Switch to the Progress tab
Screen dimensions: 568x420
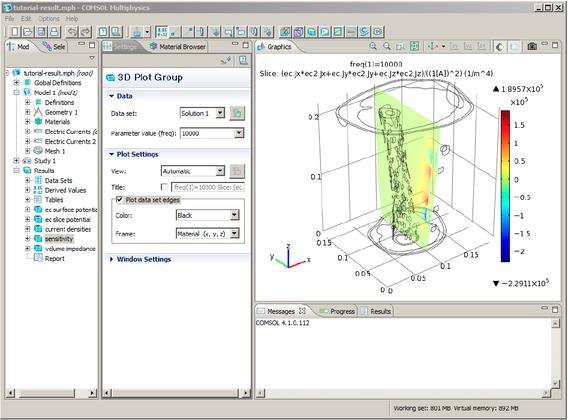tap(337, 311)
